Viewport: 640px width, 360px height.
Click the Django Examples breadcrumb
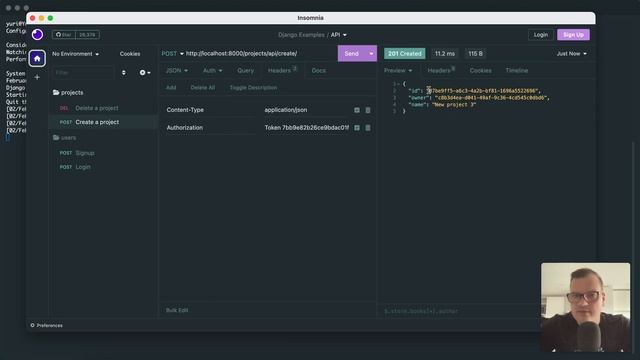click(301, 35)
